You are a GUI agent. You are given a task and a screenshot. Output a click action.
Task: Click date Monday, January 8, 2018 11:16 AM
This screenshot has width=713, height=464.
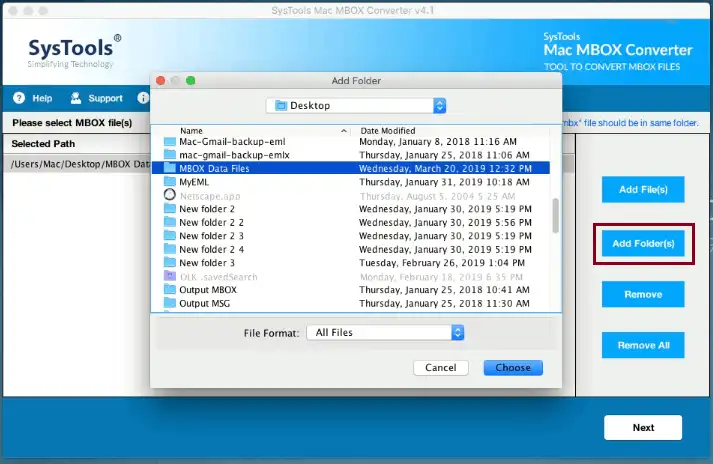click(x=438, y=141)
